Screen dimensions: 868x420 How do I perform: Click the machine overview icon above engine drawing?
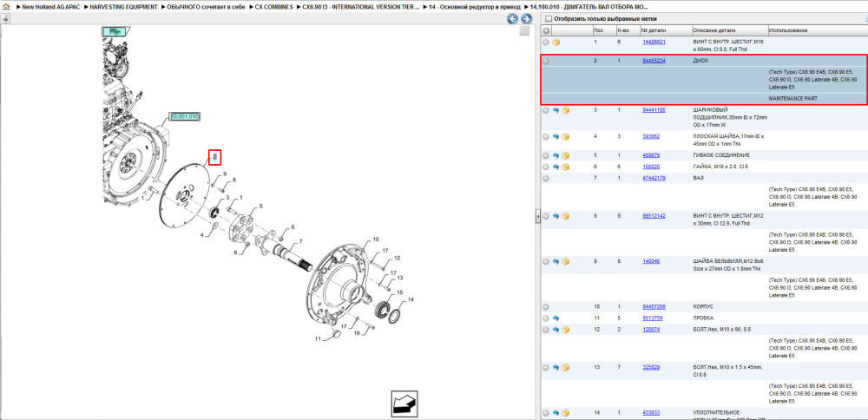(x=114, y=31)
